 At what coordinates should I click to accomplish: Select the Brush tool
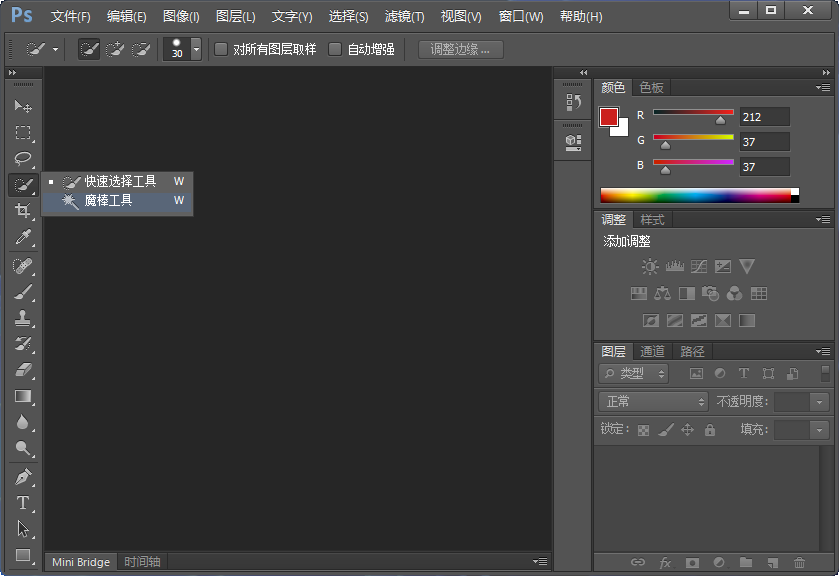click(x=23, y=292)
